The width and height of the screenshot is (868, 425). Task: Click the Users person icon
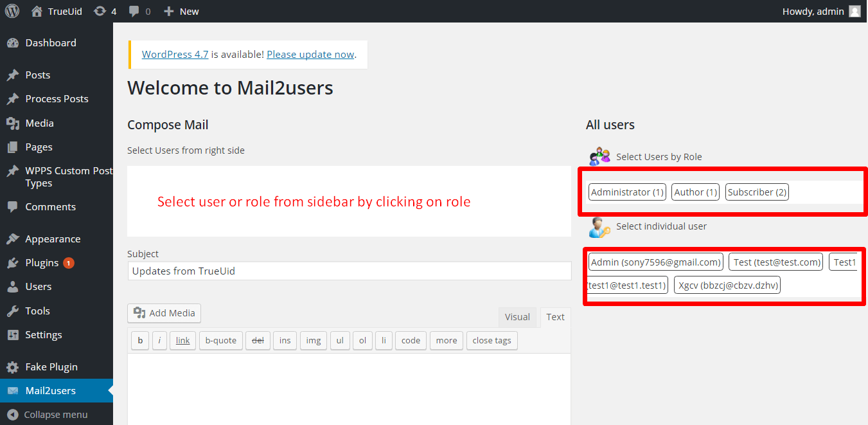(12, 287)
